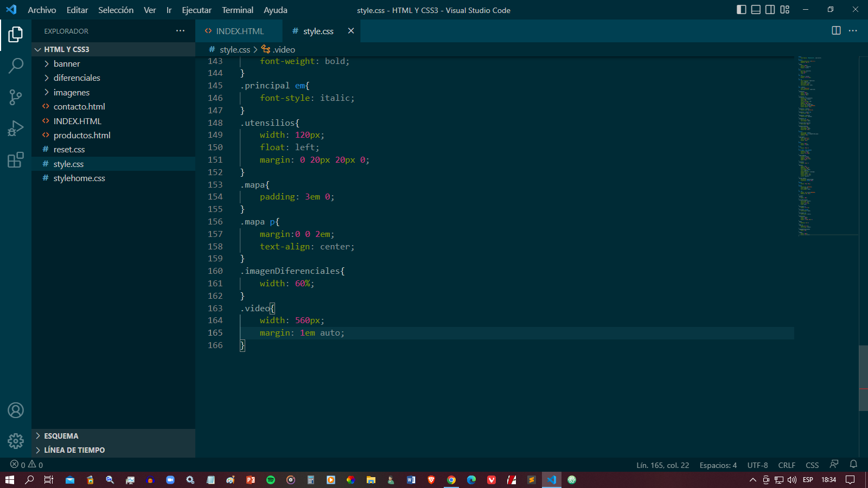Open the Ayuda menu
Image resolution: width=868 pixels, height=488 pixels.
(x=275, y=10)
